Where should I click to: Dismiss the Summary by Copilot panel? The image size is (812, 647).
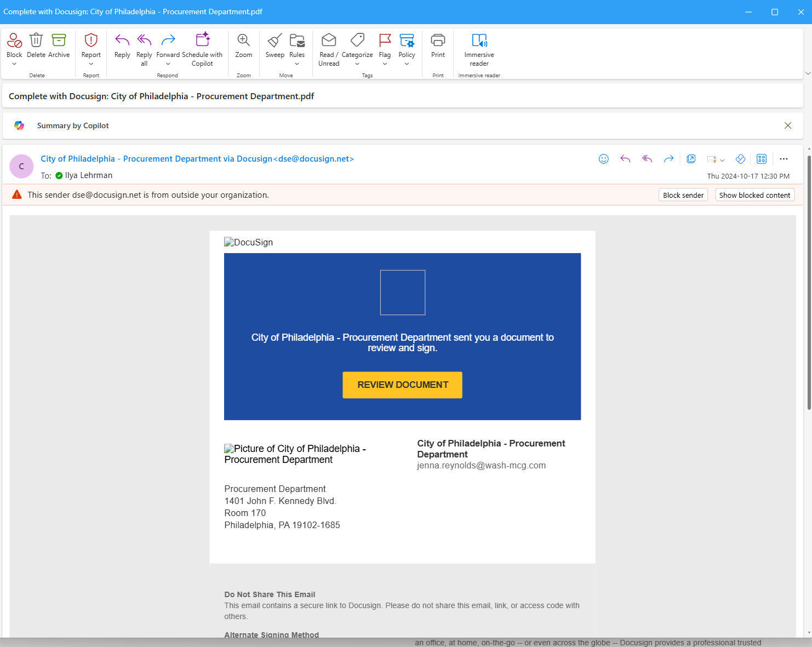[788, 125]
